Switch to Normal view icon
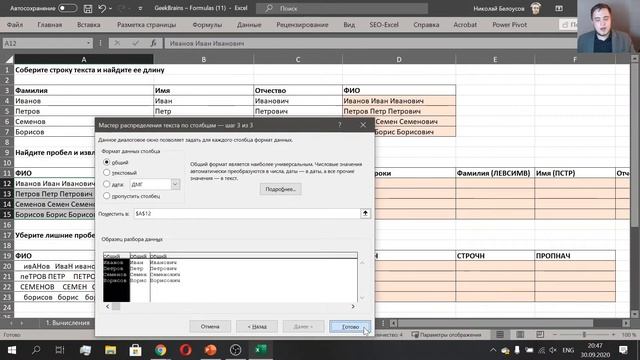Screen dimensions: 640x360 (500, 335)
